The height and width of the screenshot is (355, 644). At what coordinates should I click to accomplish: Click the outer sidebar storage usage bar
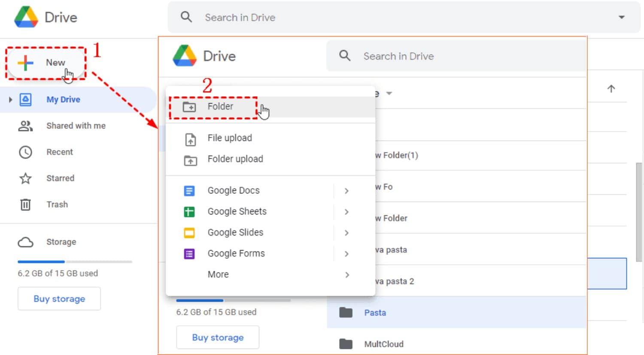75,262
